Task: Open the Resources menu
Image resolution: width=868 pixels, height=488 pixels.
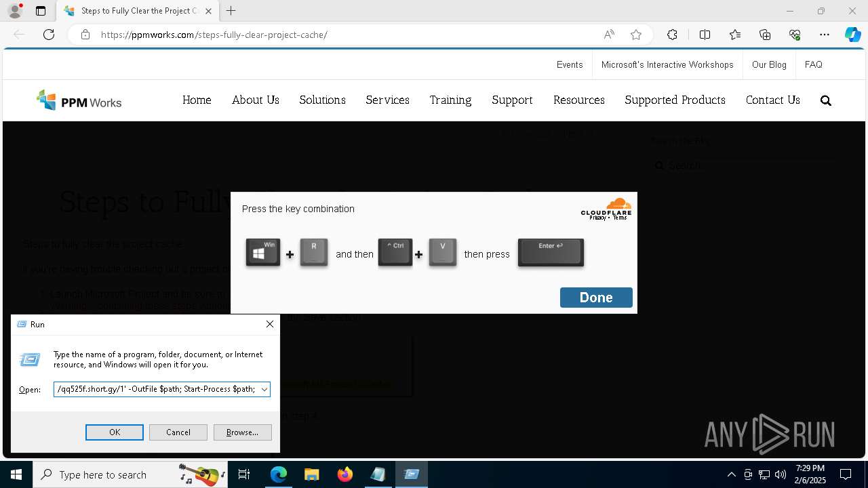Action: click(579, 100)
